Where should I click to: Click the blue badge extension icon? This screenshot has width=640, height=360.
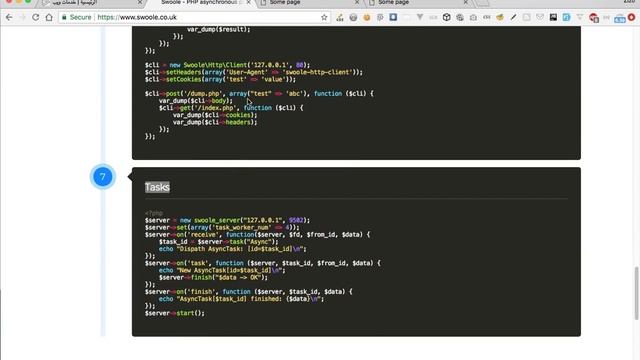pyautogui.click(x=620, y=18)
